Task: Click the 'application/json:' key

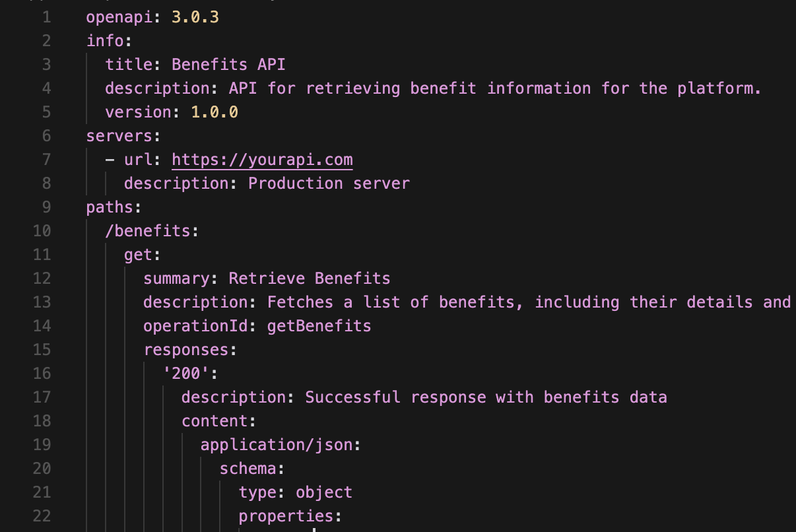Action: click(x=281, y=445)
